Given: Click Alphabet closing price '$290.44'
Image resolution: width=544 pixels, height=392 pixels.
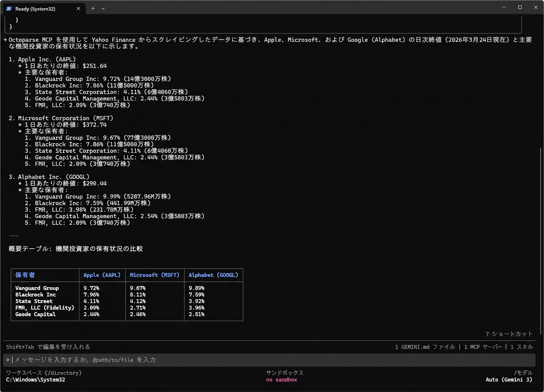Looking at the screenshot, I should (94, 183).
